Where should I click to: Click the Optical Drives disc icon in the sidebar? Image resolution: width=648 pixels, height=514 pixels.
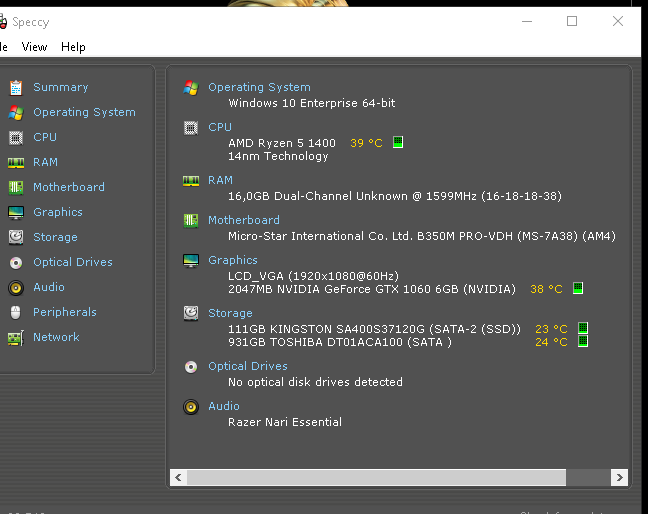[15, 262]
